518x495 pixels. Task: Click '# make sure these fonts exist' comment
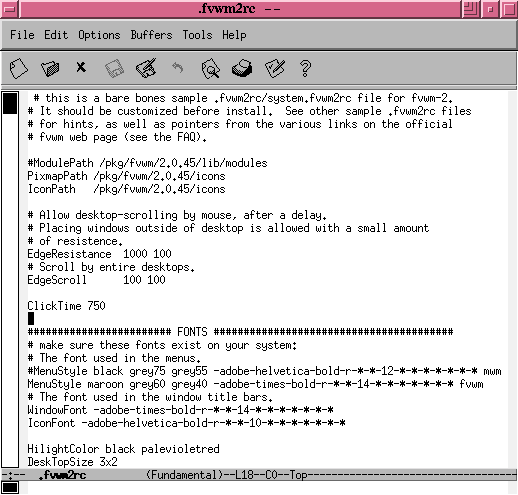[x=162, y=345]
